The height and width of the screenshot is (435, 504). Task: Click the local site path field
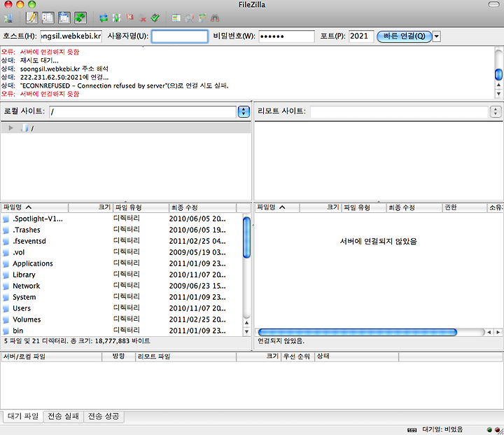[x=143, y=111]
